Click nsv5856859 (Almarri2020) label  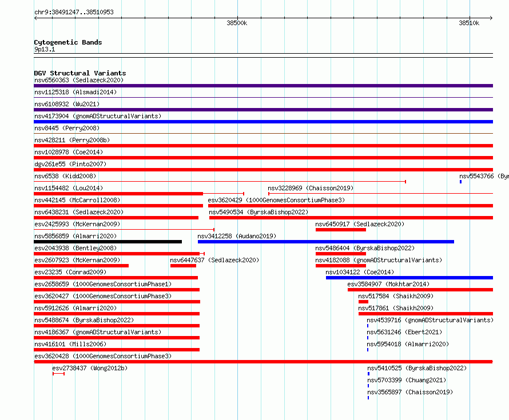[x=75, y=236]
